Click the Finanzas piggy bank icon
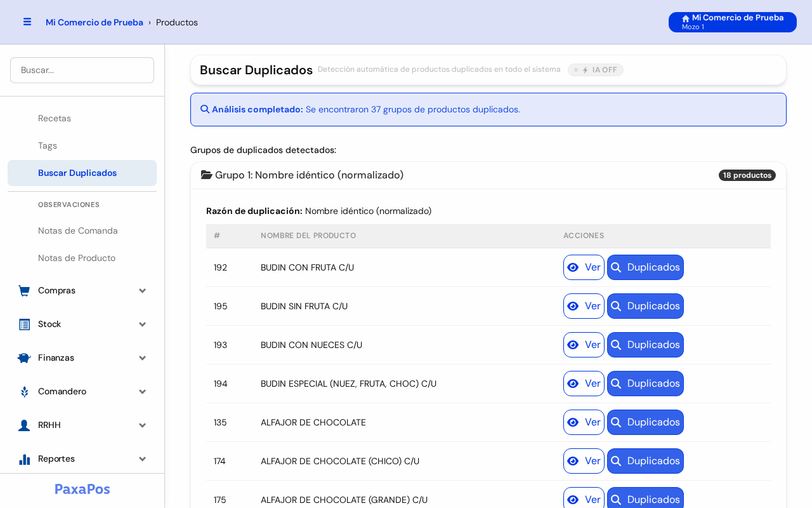The image size is (812, 508). (x=24, y=358)
